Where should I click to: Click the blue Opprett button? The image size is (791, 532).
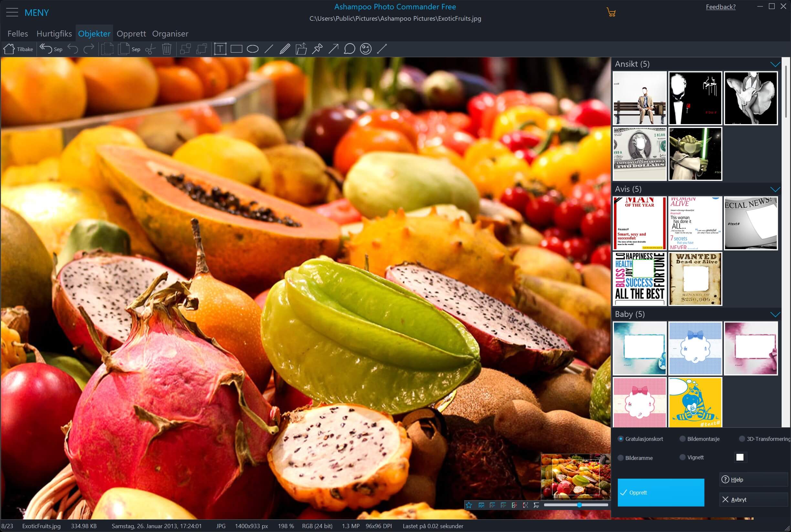660,492
